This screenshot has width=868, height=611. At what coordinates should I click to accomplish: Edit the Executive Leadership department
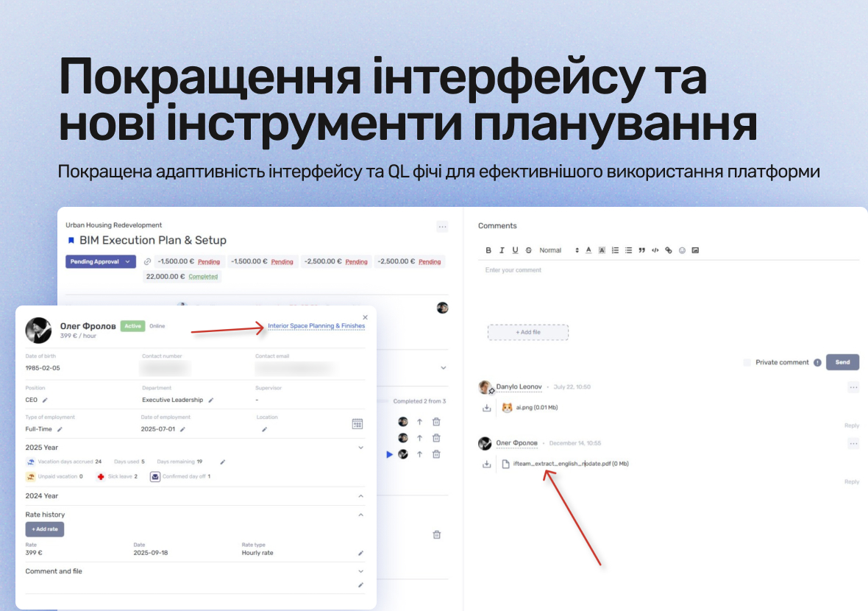211,400
